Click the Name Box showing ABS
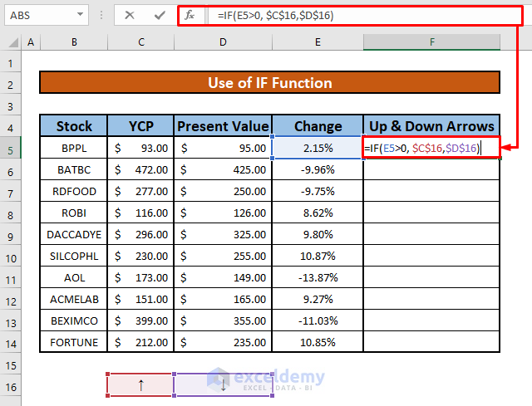Image resolution: width=532 pixels, height=406 pixels. tap(37, 16)
